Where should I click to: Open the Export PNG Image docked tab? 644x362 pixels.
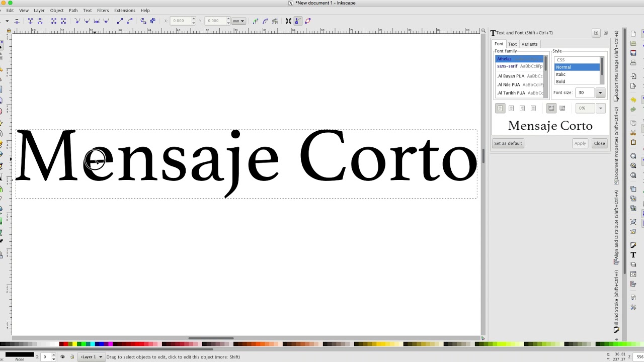click(x=616, y=66)
